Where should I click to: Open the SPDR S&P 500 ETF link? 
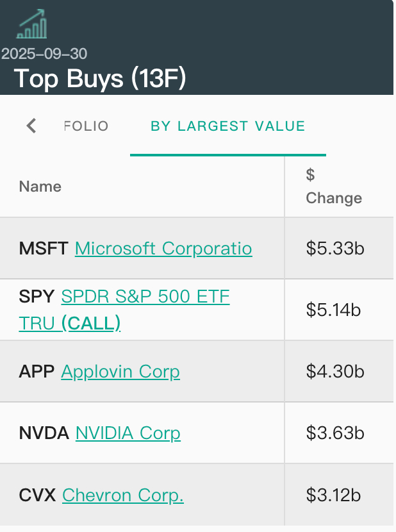pyautogui.click(x=145, y=297)
